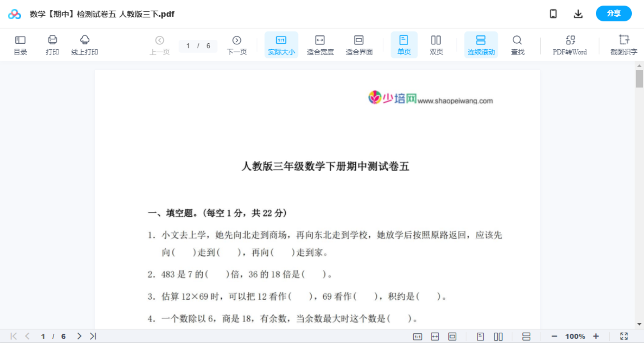Enable 适合宽度 fit-to-width mode
Viewport: 644px width, 343px height.
click(320, 45)
